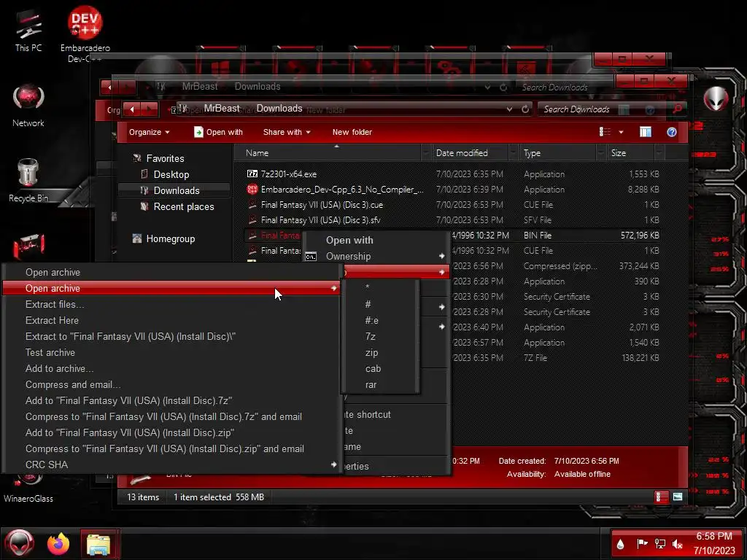
Task: Open the Embarcadero Dev-C++ desktop icon
Action: (x=85, y=34)
